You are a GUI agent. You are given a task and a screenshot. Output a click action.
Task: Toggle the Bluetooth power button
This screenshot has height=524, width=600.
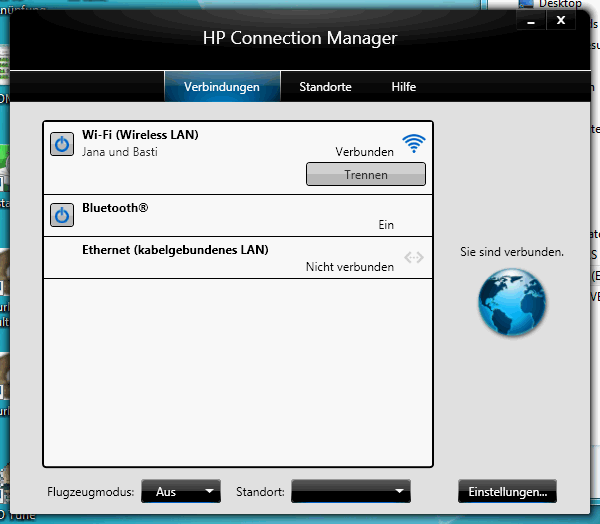62,215
